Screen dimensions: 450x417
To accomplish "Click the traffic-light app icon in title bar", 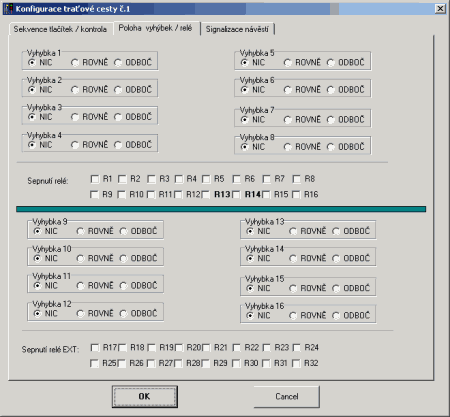I will [x=9, y=9].
